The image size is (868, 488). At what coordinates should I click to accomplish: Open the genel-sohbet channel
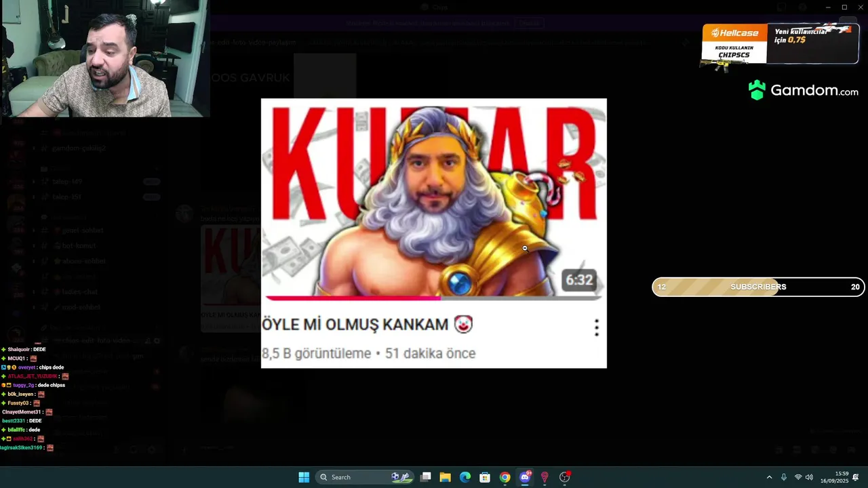[x=83, y=230]
